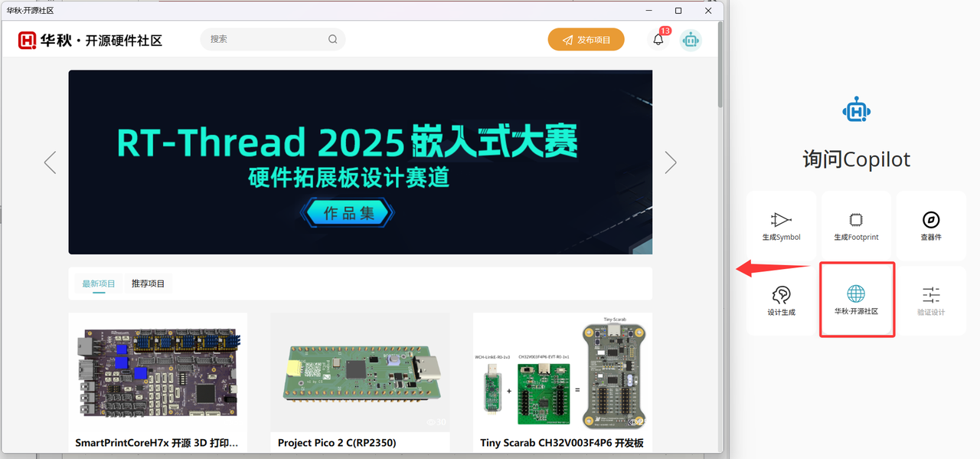Screen dimensions: 980x459
Task: Show previous banner with left arrow
Action: 51,162
